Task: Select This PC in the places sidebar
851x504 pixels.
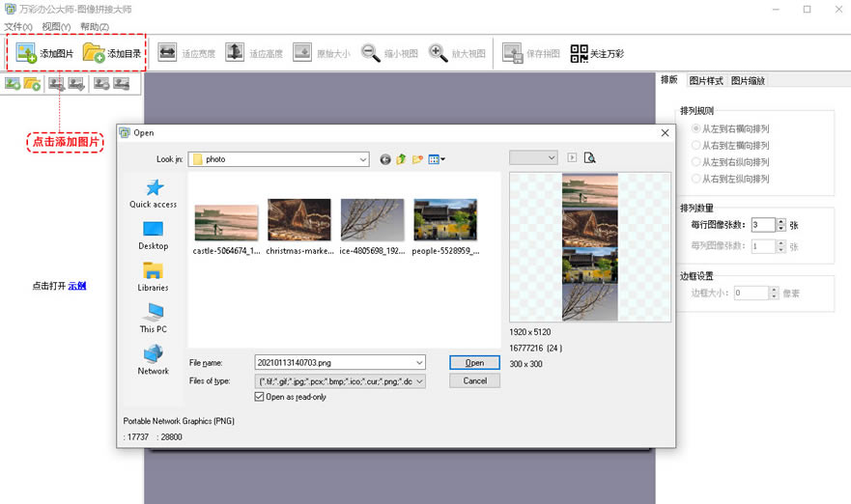Action: pyautogui.click(x=153, y=317)
